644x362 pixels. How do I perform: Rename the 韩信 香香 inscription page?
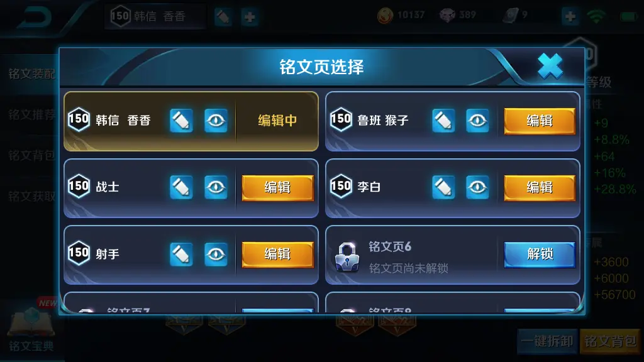[x=181, y=121]
